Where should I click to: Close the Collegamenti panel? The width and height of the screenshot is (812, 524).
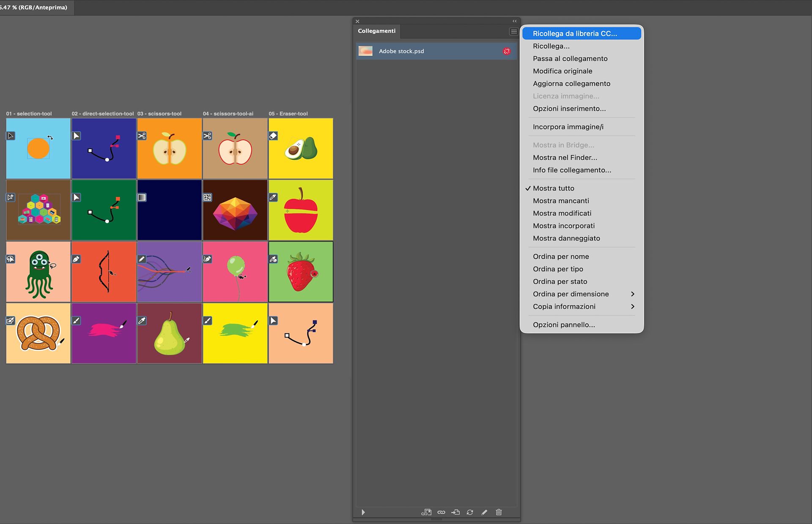click(x=357, y=21)
